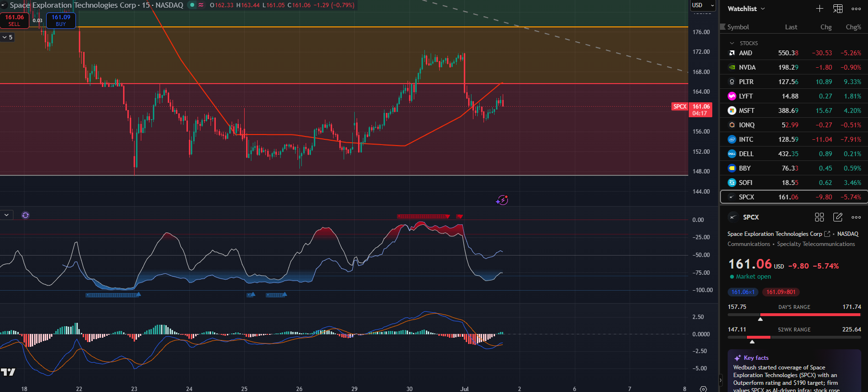Open external link icon beside company name

[827, 234]
